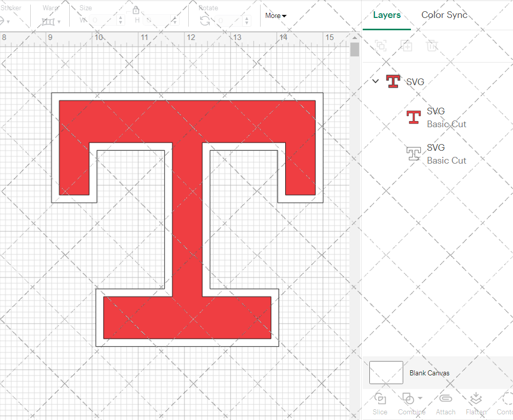Click the Flatten layers icon
513x420 pixels.
coord(476,399)
